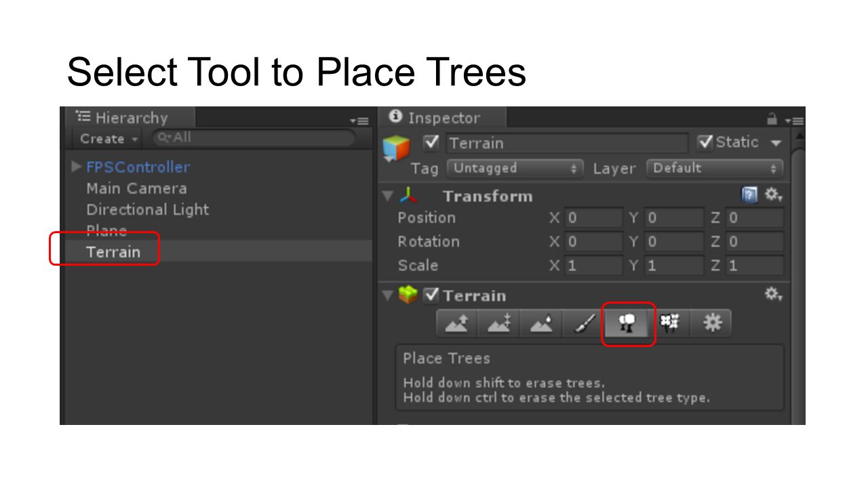Click the Rotation Z value field
Screen dimensions: 868x488
tap(755, 242)
